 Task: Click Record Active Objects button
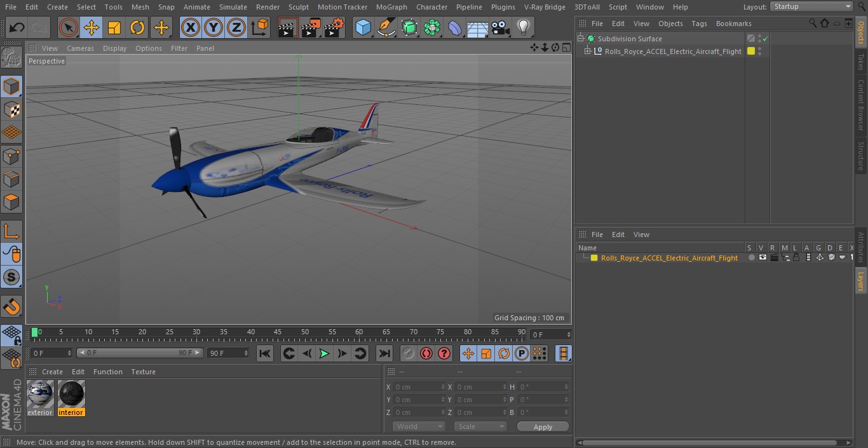point(408,354)
